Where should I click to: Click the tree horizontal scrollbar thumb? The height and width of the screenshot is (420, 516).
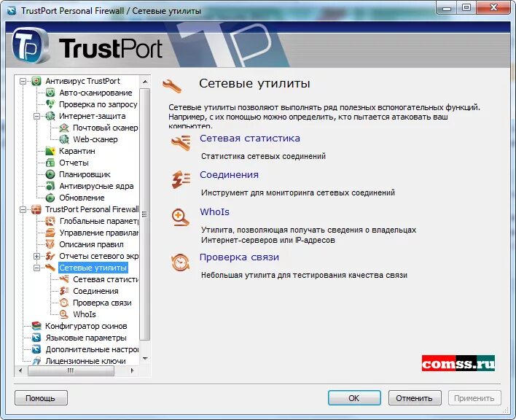(71, 370)
